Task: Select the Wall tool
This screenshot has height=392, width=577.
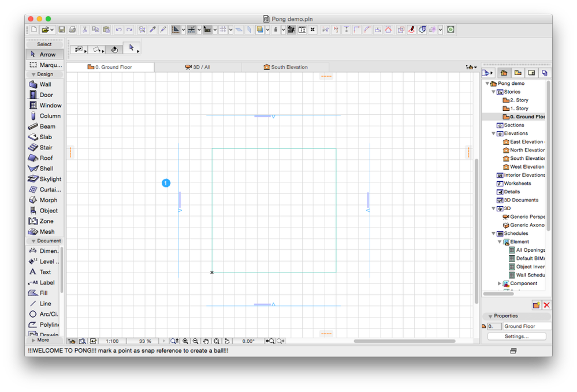Action: click(44, 84)
